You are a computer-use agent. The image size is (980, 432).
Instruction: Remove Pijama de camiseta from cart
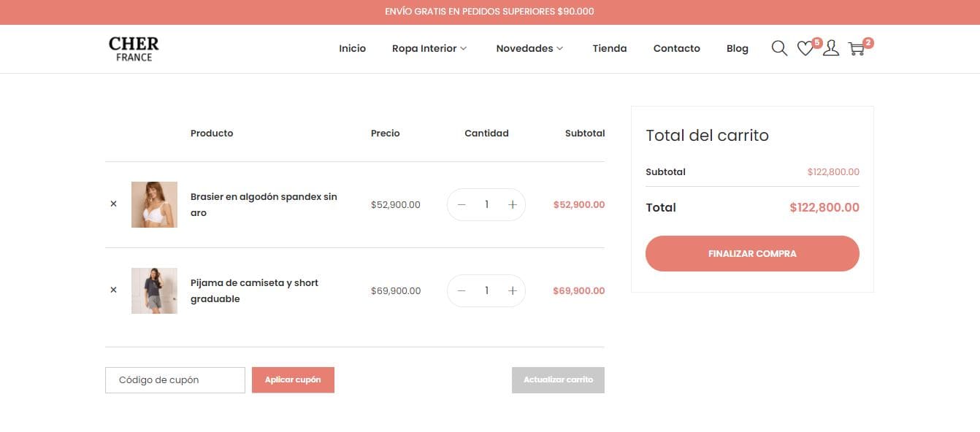click(113, 290)
